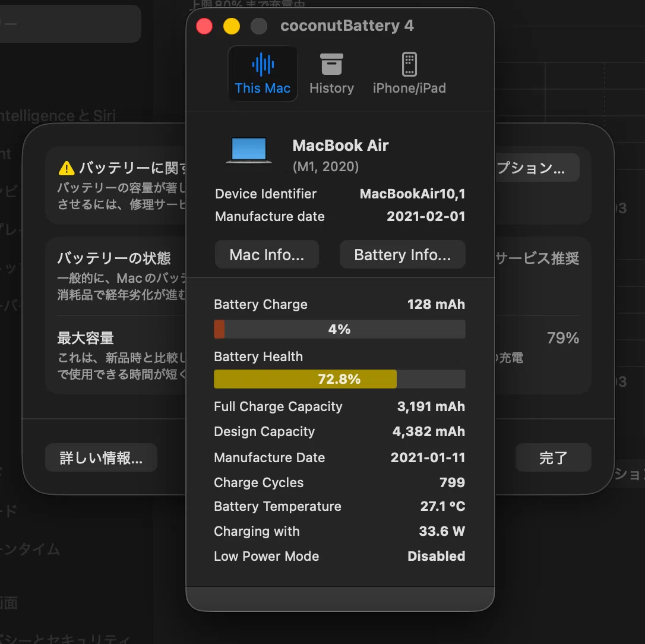
Task: Switch to the iPhone/iPad tab
Action: click(x=409, y=74)
